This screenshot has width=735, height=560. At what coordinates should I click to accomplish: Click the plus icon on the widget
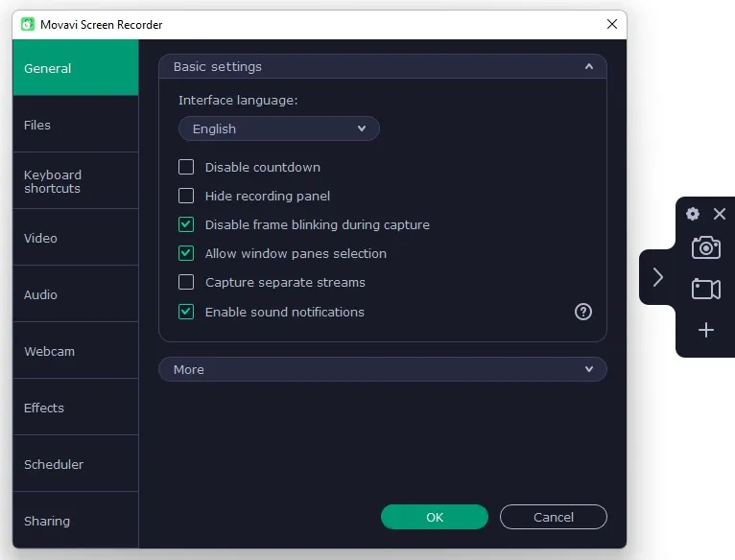(706, 331)
